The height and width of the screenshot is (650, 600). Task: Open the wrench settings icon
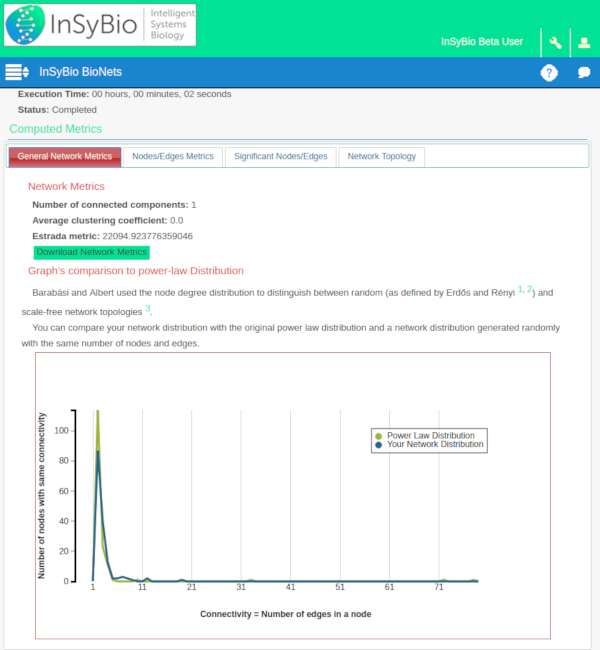(x=555, y=43)
